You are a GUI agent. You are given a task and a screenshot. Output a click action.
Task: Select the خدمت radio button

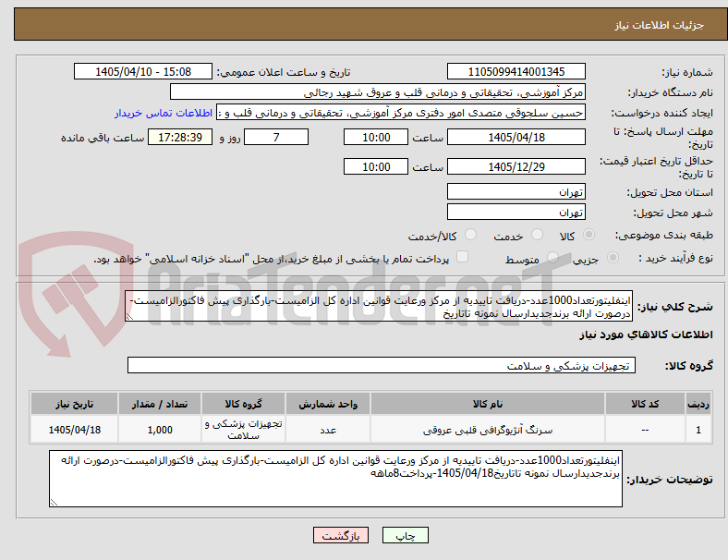pyautogui.click(x=537, y=235)
